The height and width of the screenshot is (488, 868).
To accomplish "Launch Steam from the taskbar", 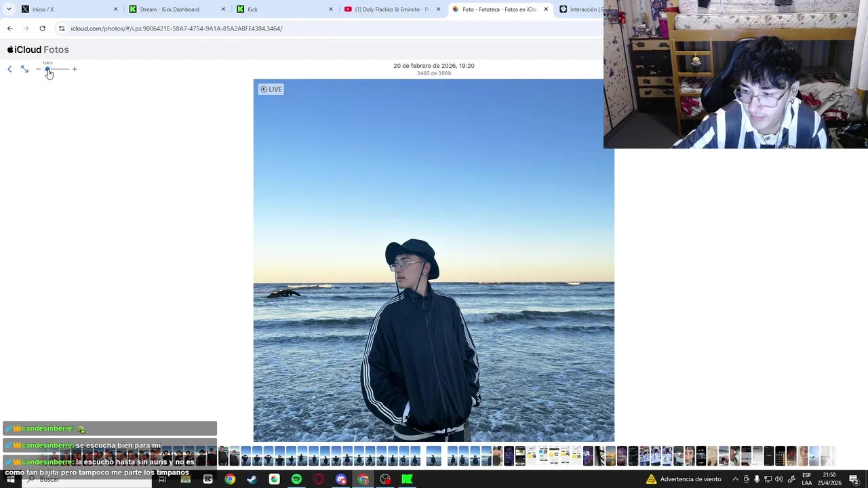I will pyautogui.click(x=252, y=479).
